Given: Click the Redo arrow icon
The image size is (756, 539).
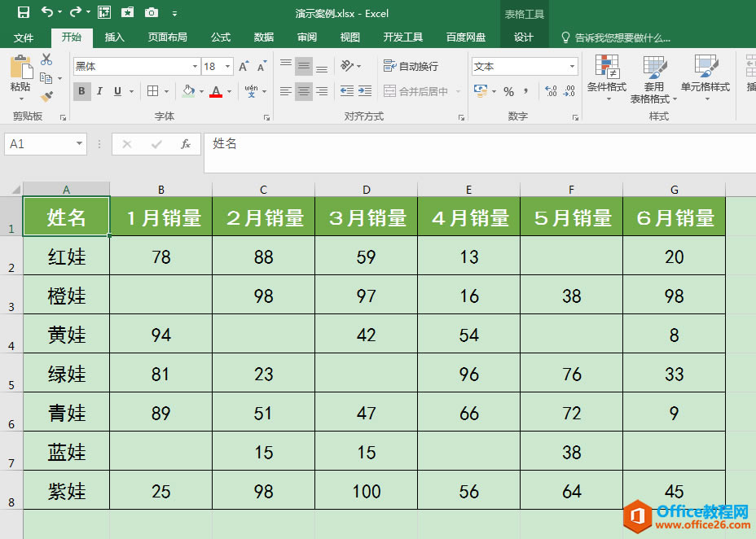Looking at the screenshot, I should click(x=76, y=12).
